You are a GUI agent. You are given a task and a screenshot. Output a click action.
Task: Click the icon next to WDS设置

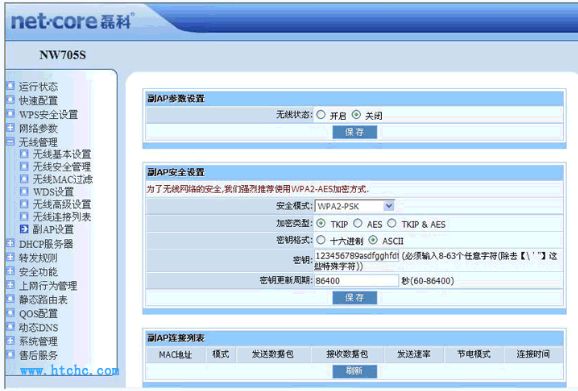tap(24, 191)
